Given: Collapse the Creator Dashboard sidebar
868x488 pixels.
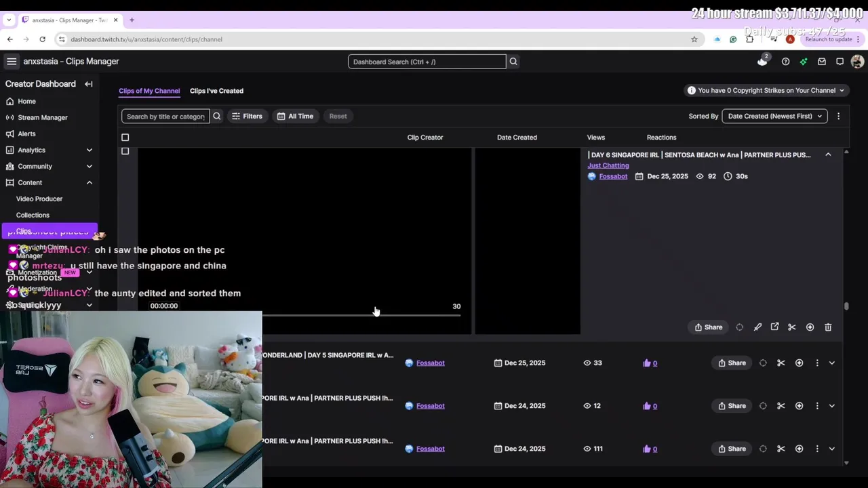Looking at the screenshot, I should click(x=89, y=84).
